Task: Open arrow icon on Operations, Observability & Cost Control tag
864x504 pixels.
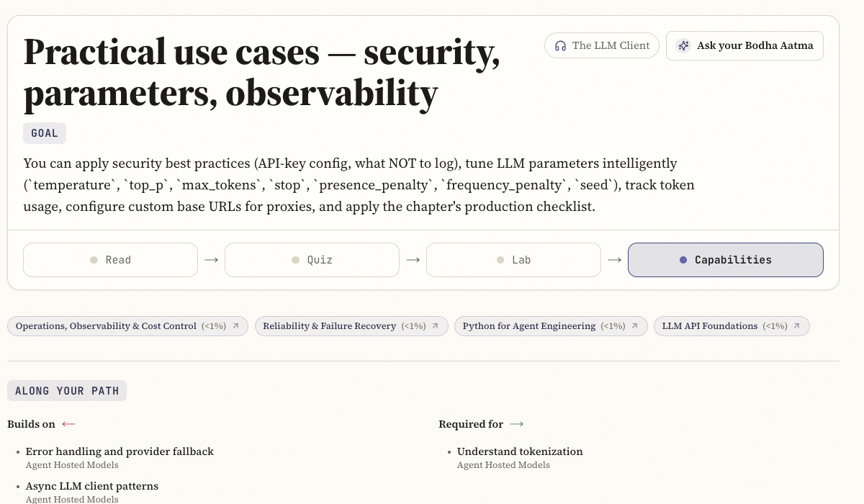Action: 236,326
